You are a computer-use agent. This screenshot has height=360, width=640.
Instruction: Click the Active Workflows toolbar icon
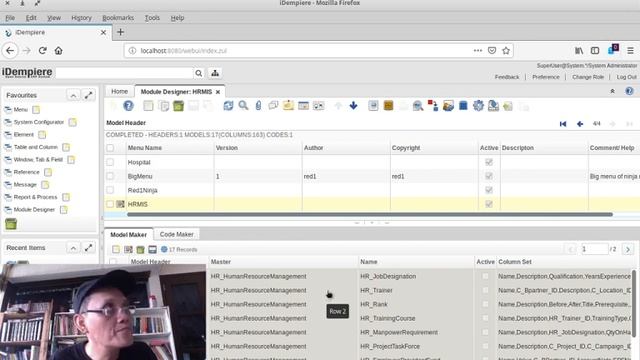[x=433, y=106]
